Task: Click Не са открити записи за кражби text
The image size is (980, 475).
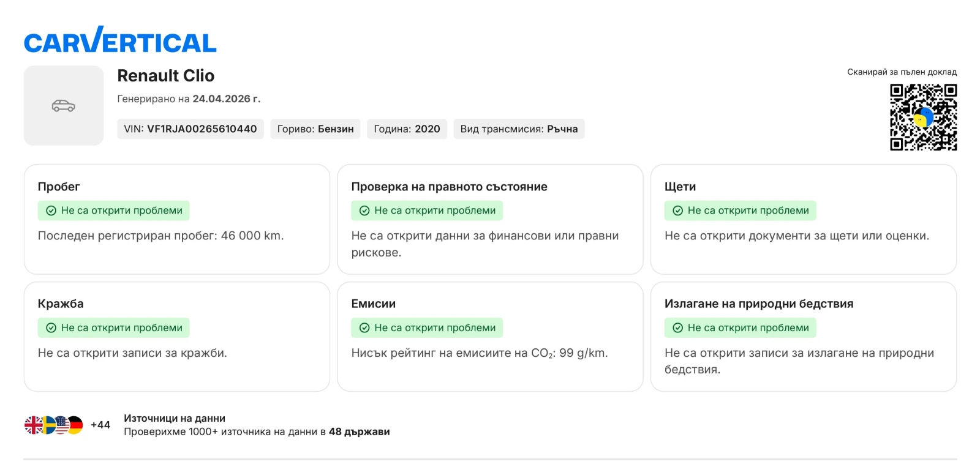Action: tap(132, 353)
